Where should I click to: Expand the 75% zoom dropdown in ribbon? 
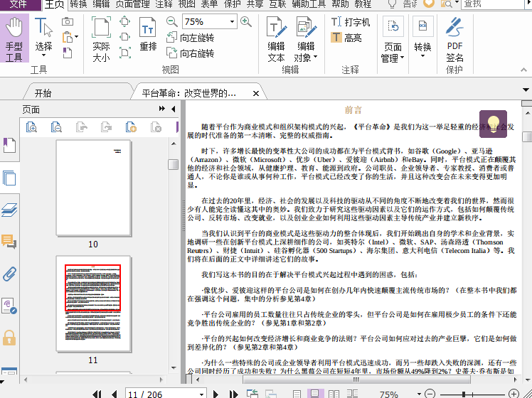230,22
